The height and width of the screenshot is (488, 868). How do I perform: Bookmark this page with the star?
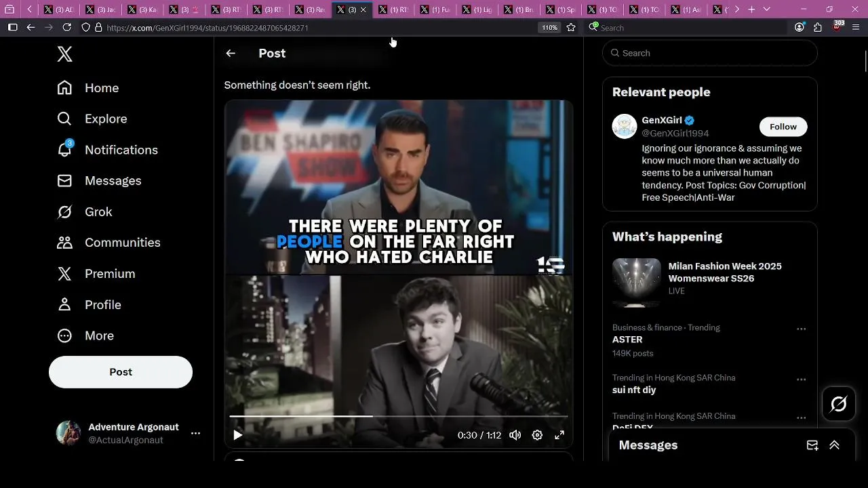(x=571, y=28)
